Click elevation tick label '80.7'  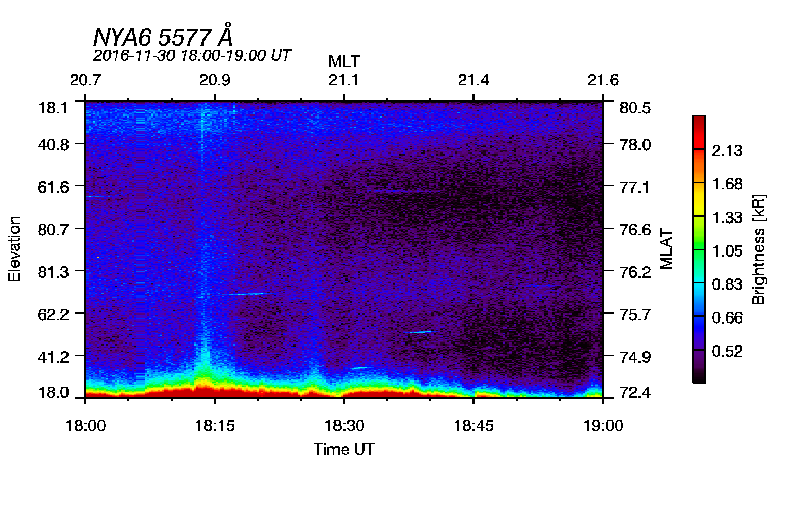click(x=53, y=230)
